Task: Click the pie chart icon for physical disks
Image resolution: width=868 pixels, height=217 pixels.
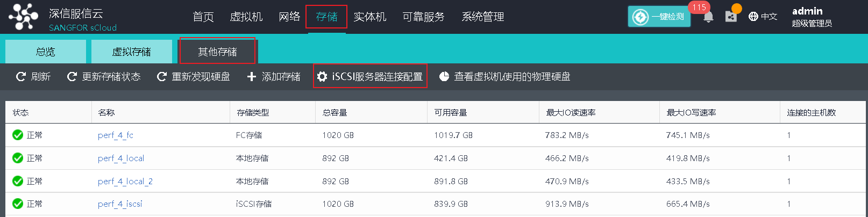Action: point(444,77)
